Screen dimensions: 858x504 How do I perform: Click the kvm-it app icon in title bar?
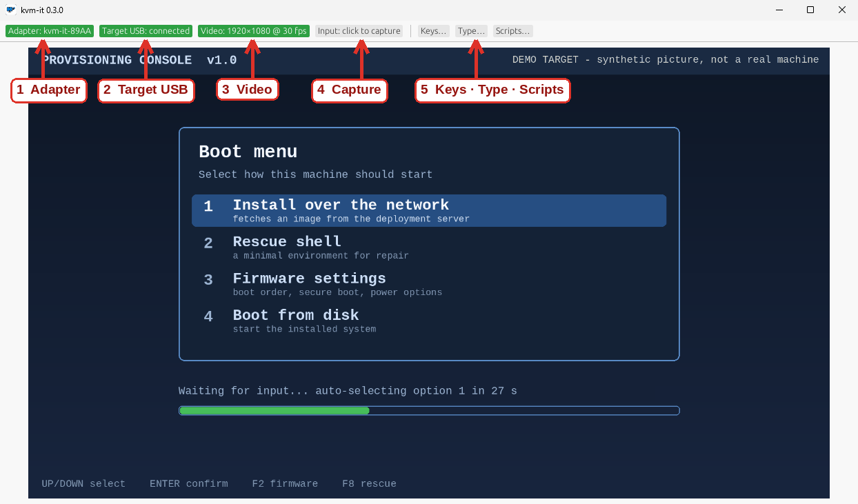pos(10,10)
